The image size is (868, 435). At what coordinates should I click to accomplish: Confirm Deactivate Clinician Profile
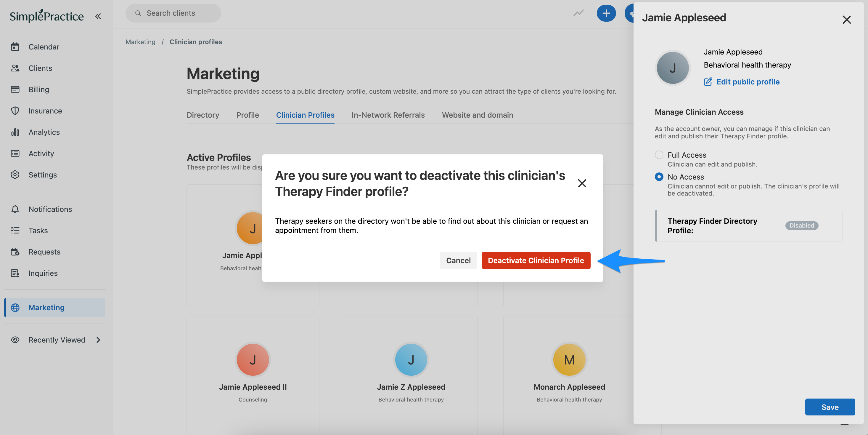(x=536, y=260)
